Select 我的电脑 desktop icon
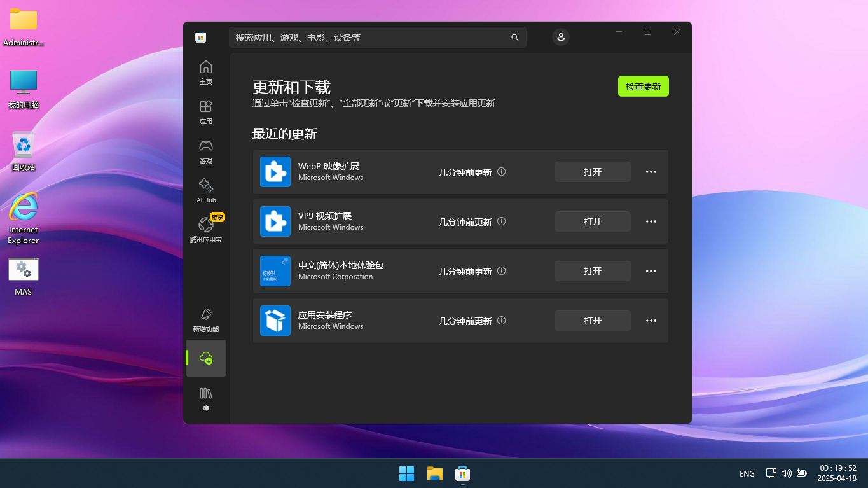This screenshot has height=488, width=868. click(x=24, y=89)
